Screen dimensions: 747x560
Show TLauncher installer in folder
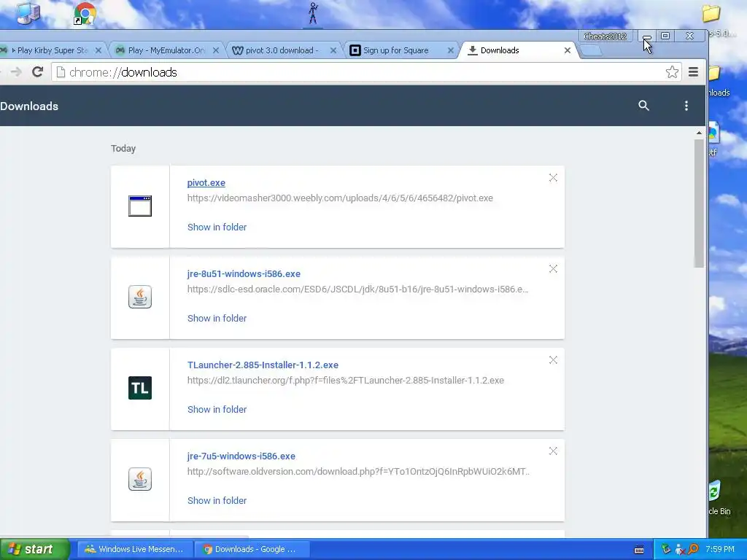tap(217, 410)
